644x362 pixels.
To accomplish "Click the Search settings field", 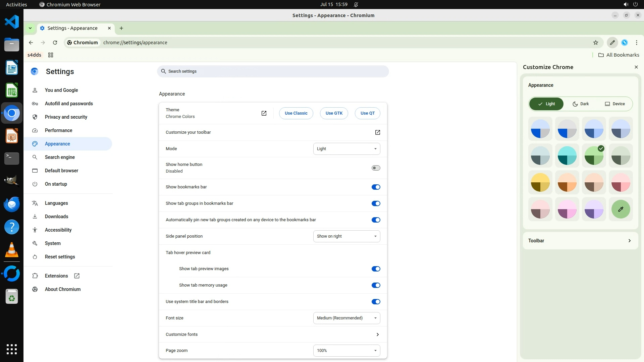I will pyautogui.click(x=273, y=71).
